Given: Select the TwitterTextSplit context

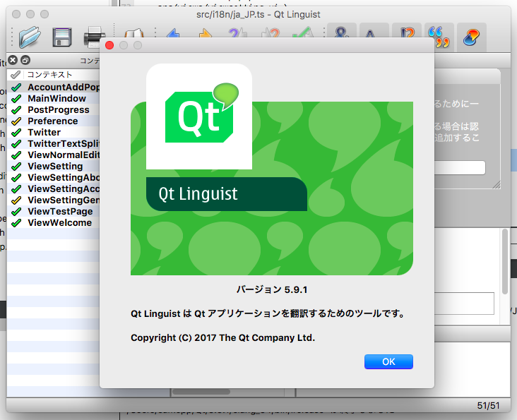Looking at the screenshot, I should click(x=54, y=143).
